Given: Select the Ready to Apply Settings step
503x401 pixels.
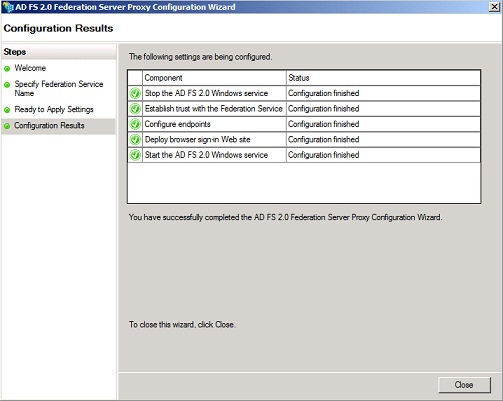Looking at the screenshot, I should (x=54, y=109).
